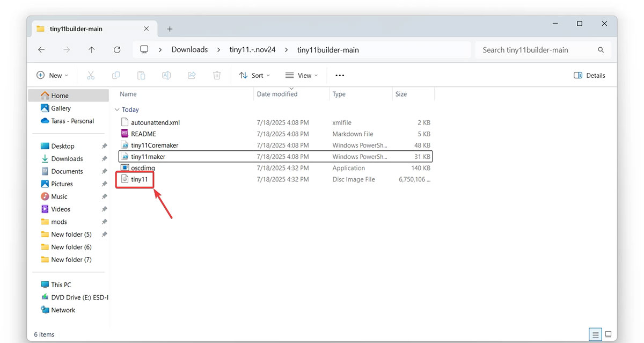Select the Rename icon in the toolbar

[166, 75]
